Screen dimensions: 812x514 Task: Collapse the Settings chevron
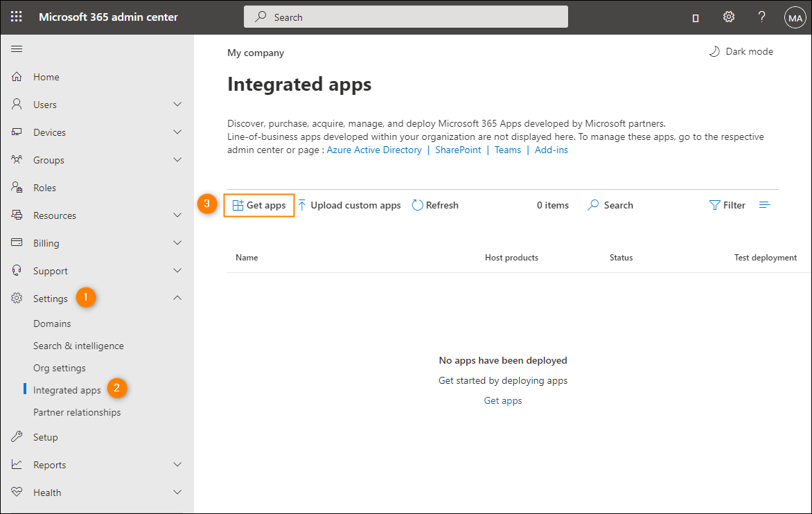coord(177,298)
